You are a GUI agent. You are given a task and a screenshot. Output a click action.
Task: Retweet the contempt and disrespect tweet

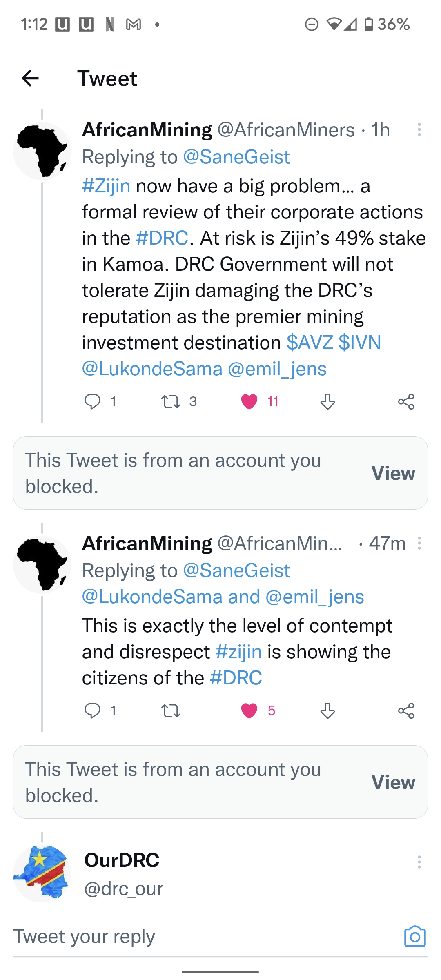click(171, 711)
